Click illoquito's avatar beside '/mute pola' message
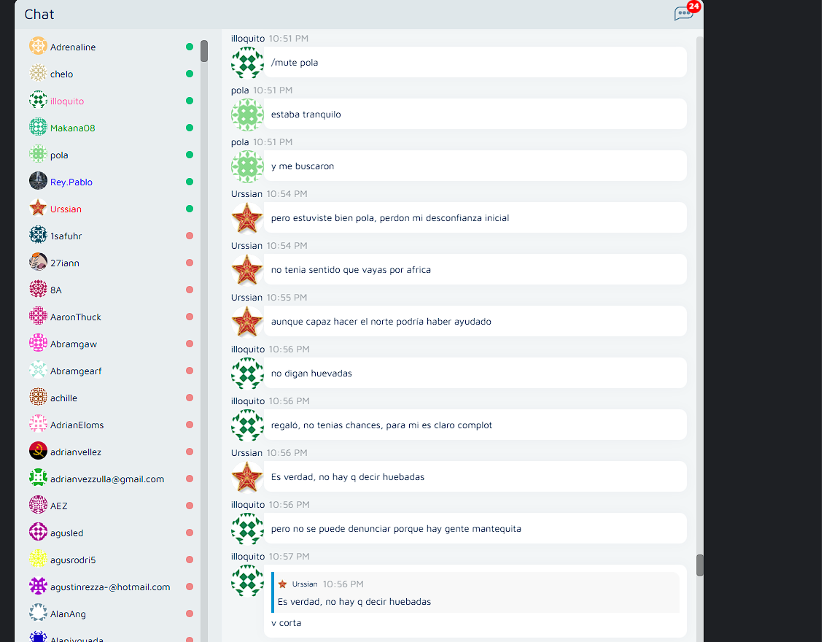 pos(247,63)
